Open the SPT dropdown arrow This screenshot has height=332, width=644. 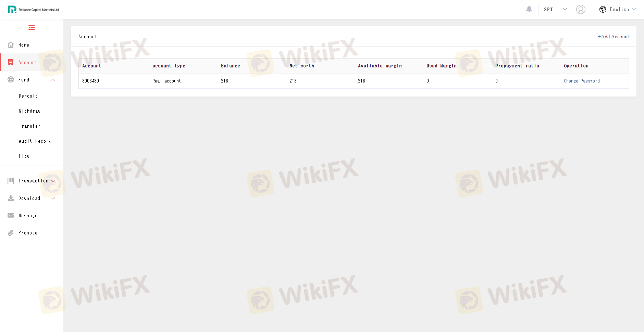coord(565,9)
